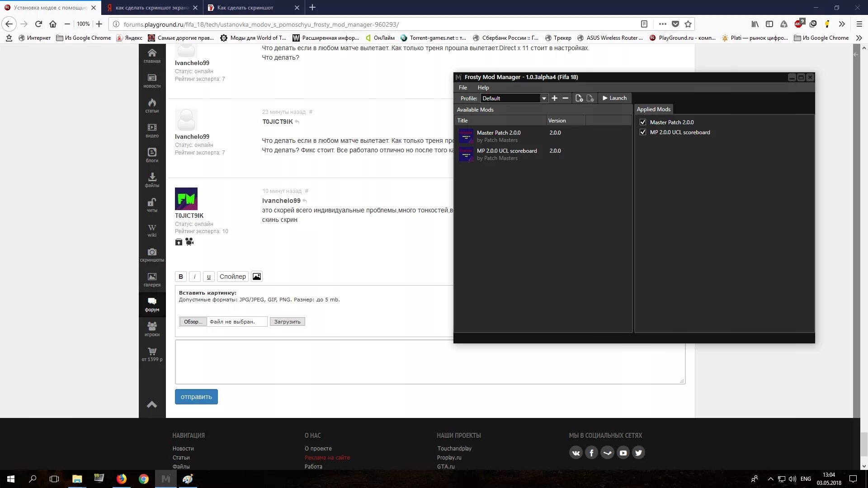This screenshot has height=488, width=868.
Task: Remove the current profile with the minus icon
Action: tap(565, 98)
